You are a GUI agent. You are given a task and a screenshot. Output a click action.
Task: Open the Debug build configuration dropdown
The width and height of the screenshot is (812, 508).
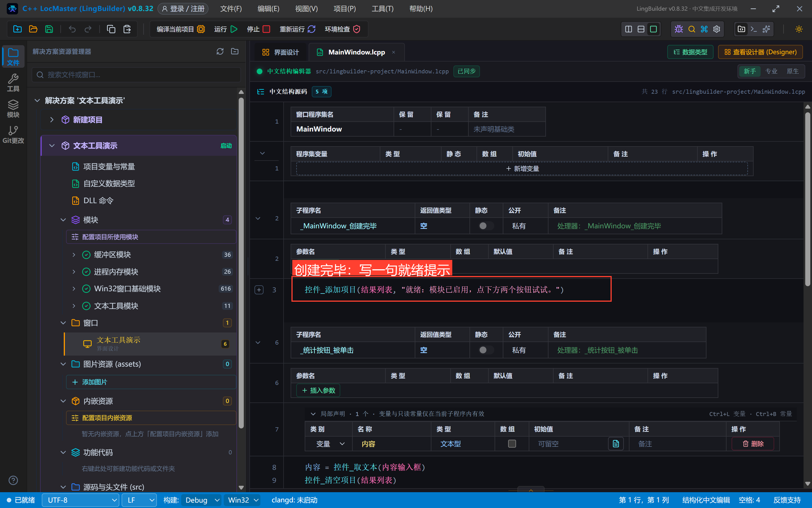[x=201, y=500]
